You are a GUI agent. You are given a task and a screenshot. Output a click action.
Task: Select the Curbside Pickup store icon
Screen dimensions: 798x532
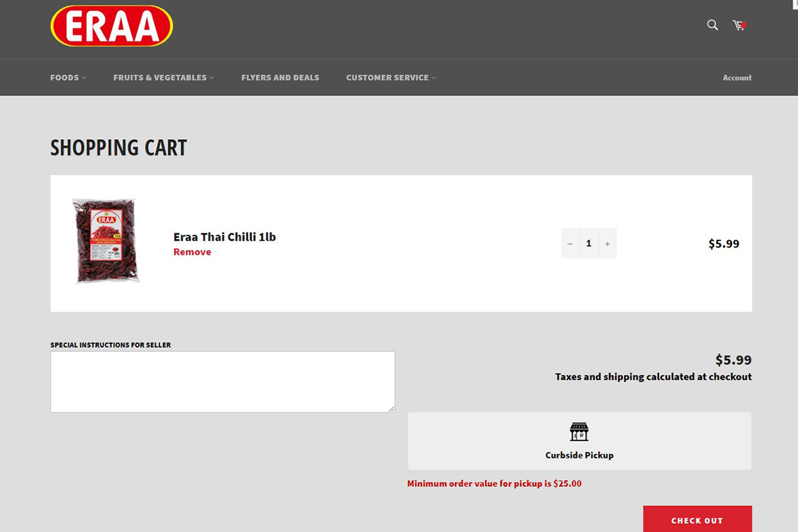pyautogui.click(x=579, y=432)
